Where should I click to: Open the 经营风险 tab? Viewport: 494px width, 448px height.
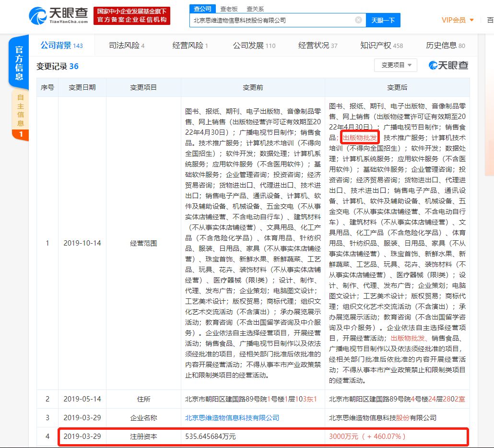(188, 46)
